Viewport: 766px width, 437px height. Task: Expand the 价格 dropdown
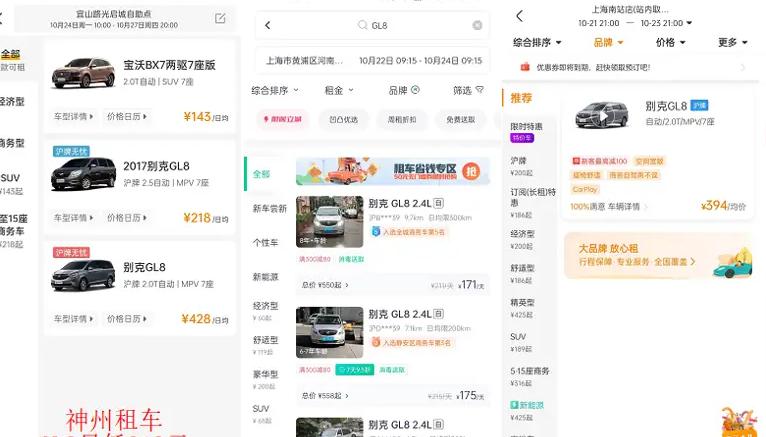tap(670, 42)
